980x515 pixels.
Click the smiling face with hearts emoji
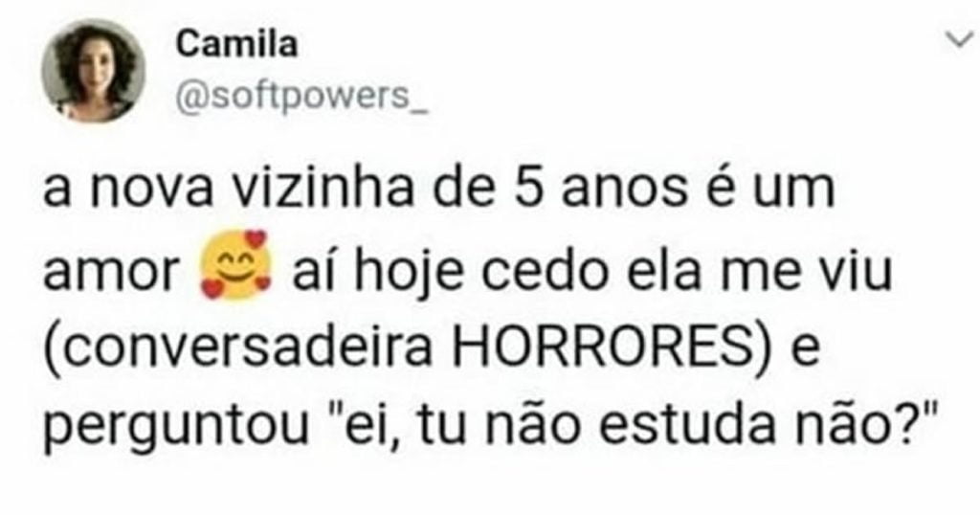[235, 265]
